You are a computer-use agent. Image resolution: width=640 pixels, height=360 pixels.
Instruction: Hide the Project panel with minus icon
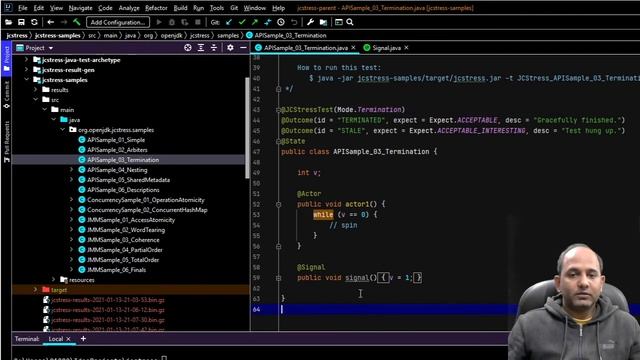click(243, 48)
